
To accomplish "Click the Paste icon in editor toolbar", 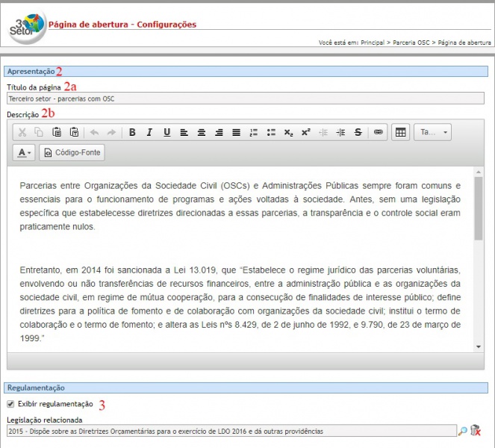I will [x=57, y=132].
